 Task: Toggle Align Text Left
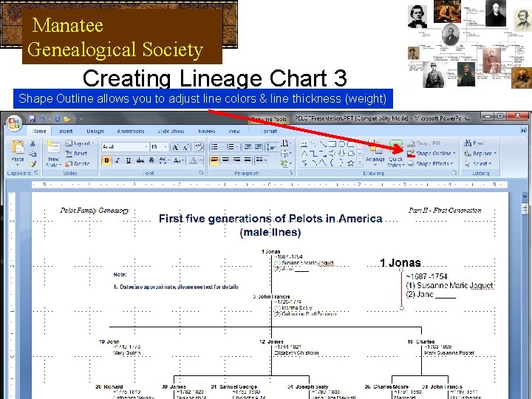214,160
